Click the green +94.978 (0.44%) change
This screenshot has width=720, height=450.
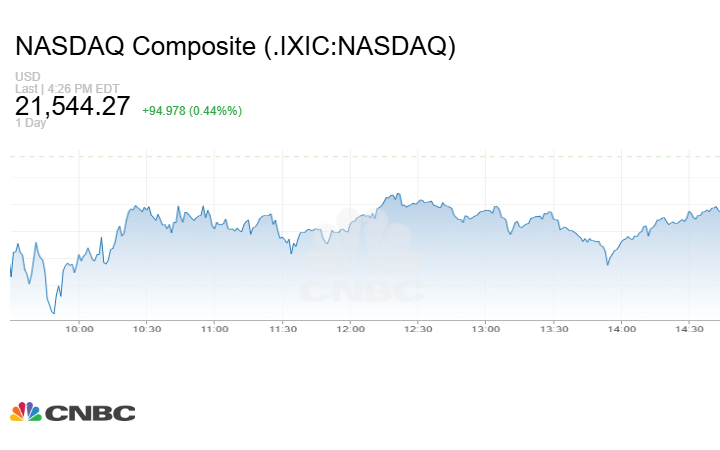(192, 110)
